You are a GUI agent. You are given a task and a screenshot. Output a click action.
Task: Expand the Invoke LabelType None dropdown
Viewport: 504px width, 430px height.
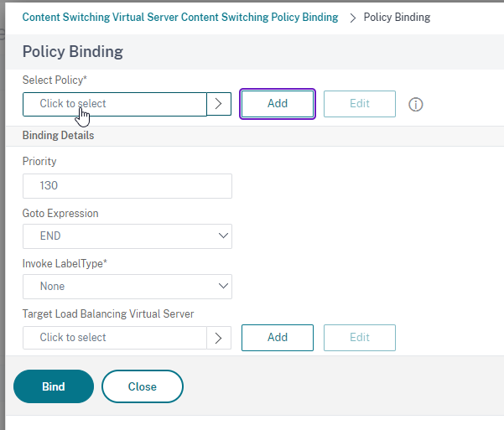tap(127, 287)
